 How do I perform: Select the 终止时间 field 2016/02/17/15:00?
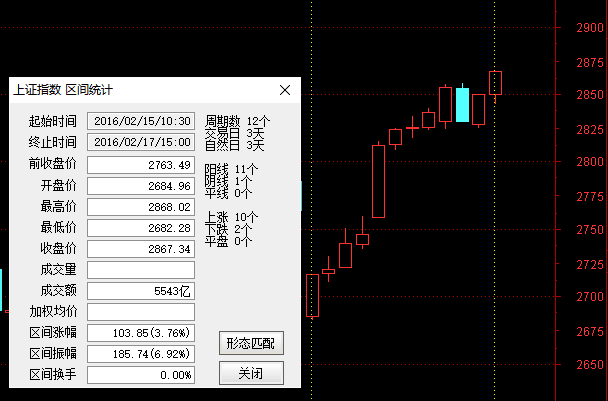pyautogui.click(x=141, y=142)
